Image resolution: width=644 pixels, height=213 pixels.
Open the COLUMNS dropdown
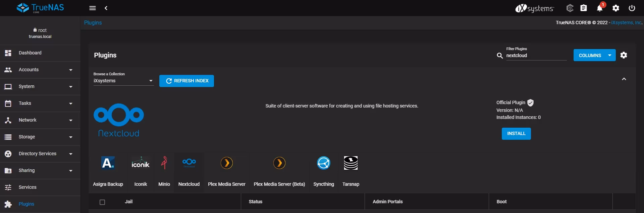594,55
